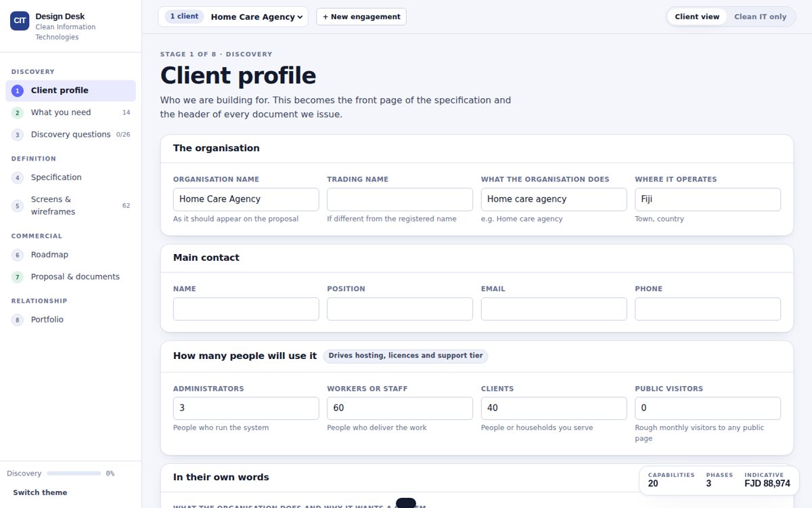Click the step 1 number circle

(x=18, y=91)
